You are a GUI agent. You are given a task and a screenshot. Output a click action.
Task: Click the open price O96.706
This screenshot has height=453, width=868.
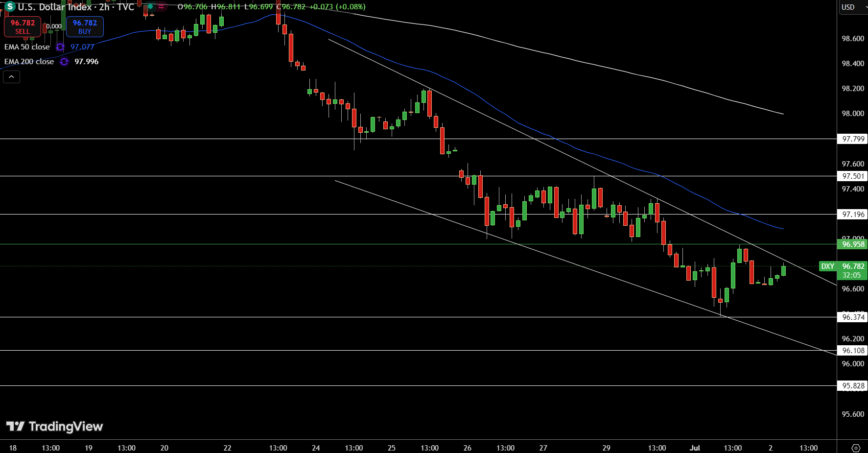point(192,7)
